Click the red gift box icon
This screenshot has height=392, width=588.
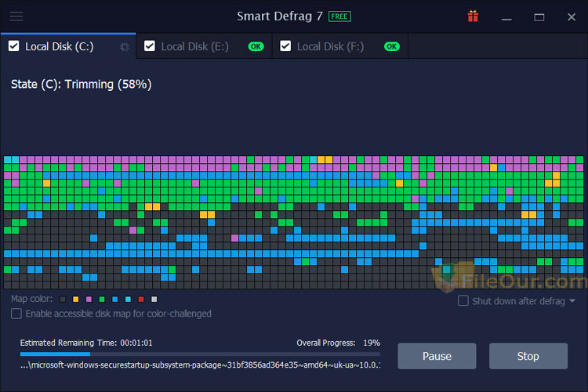pos(473,16)
